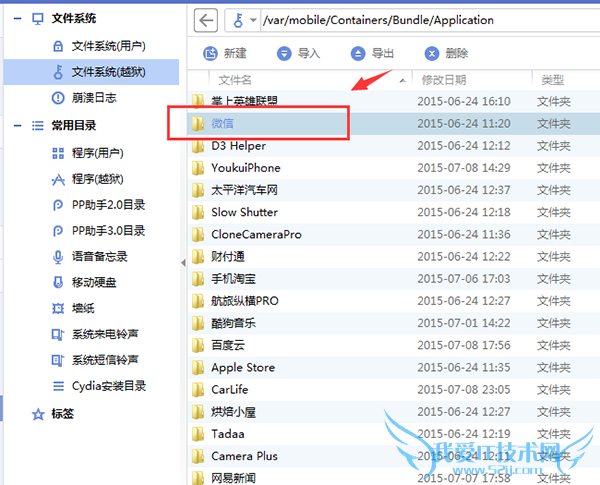Open 移动硬盘 portable disk item

coord(91,283)
